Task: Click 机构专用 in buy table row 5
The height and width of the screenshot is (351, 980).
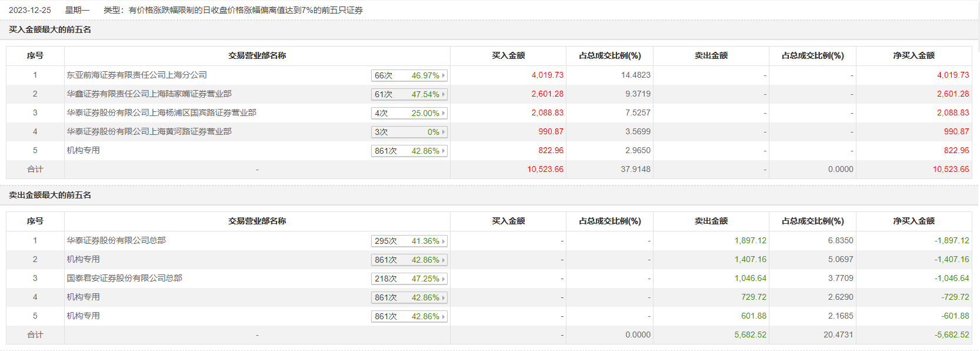Action: [83, 150]
